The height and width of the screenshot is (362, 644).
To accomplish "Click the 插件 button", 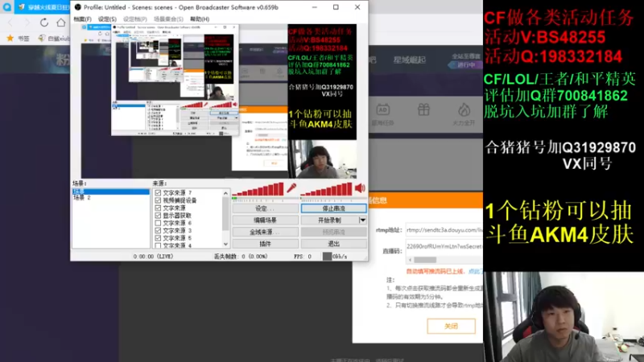I will (266, 244).
